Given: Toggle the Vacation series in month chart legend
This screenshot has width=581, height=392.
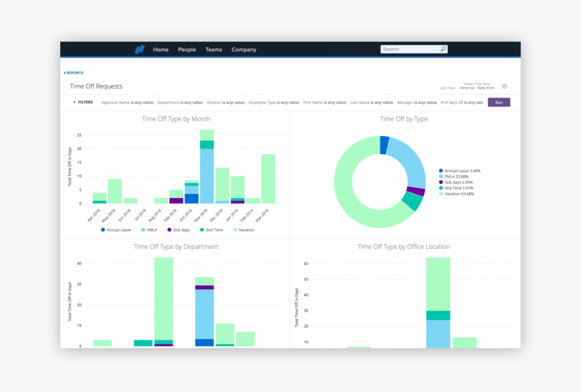Looking at the screenshot, I should click(234, 230).
